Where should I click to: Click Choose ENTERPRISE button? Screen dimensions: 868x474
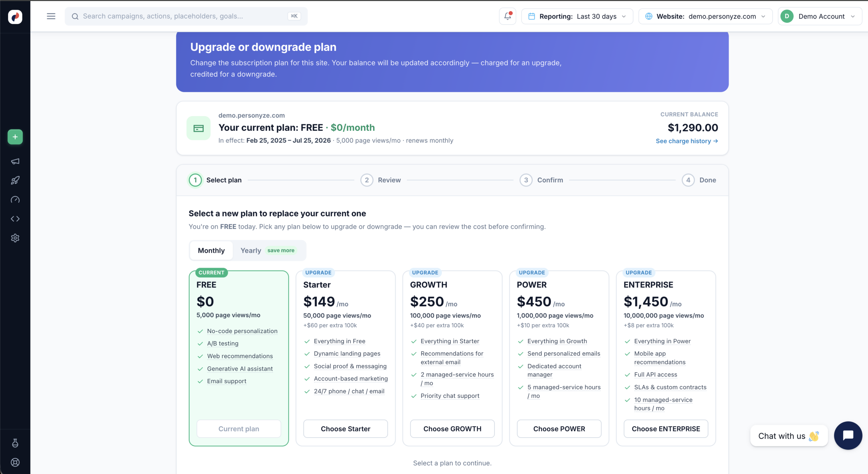tap(666, 429)
